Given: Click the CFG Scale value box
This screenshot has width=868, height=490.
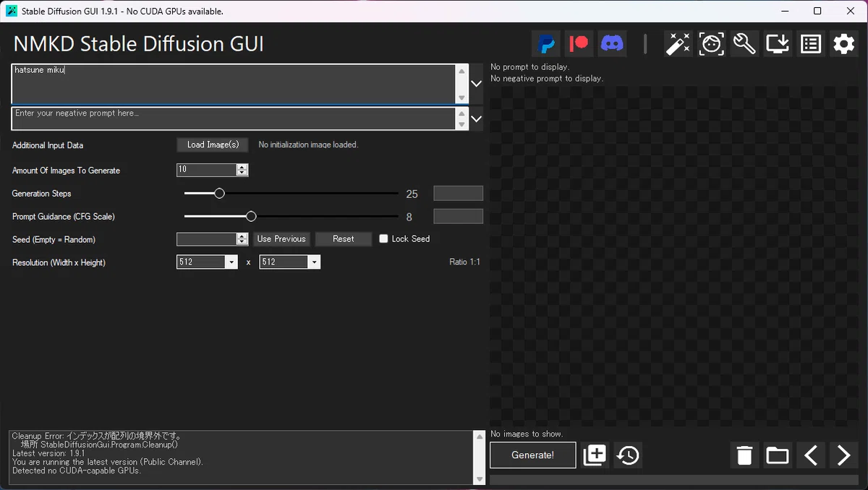Looking at the screenshot, I should coord(458,216).
